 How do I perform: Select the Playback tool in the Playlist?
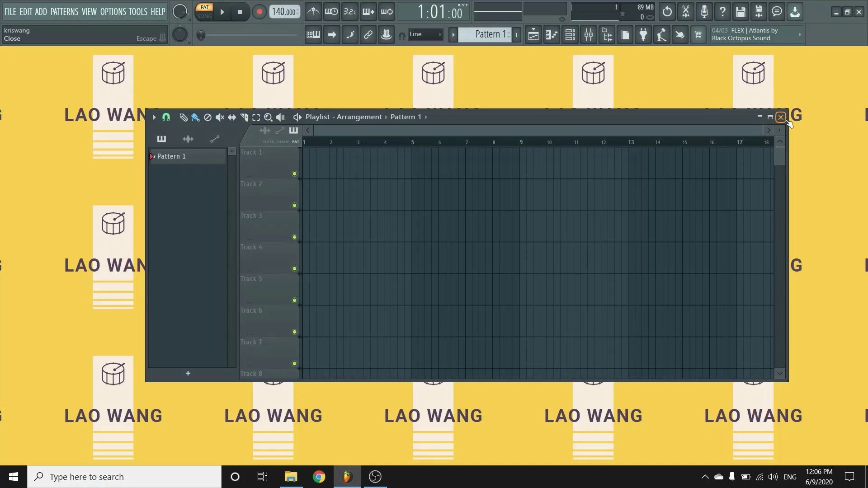(x=280, y=117)
